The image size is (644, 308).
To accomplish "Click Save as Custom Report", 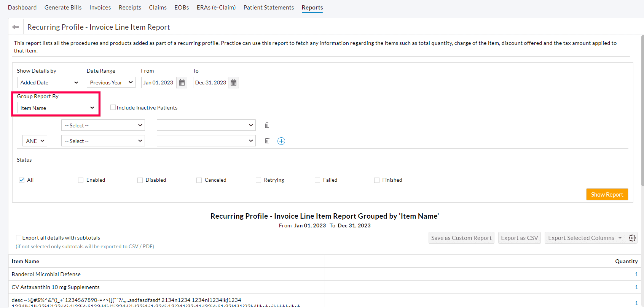I will pyautogui.click(x=461, y=238).
